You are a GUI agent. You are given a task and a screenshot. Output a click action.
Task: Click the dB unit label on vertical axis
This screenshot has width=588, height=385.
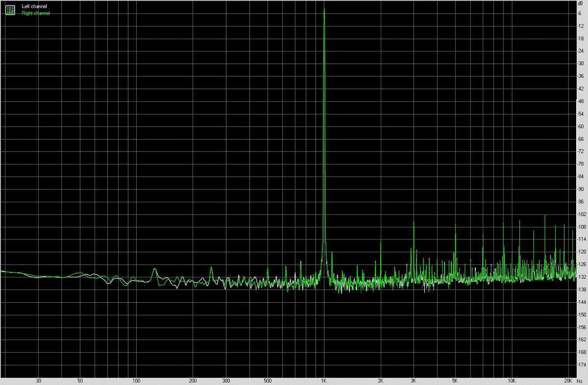pyautogui.click(x=581, y=4)
